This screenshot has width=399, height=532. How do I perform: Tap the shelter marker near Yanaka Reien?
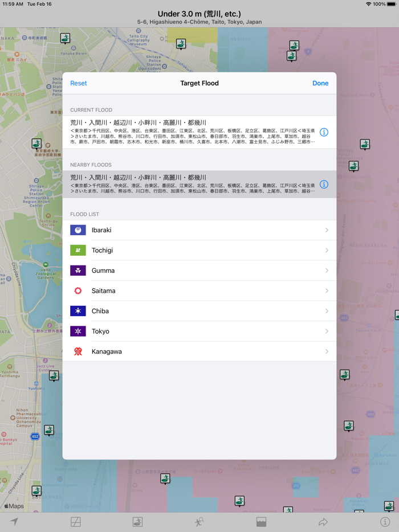(x=65, y=38)
